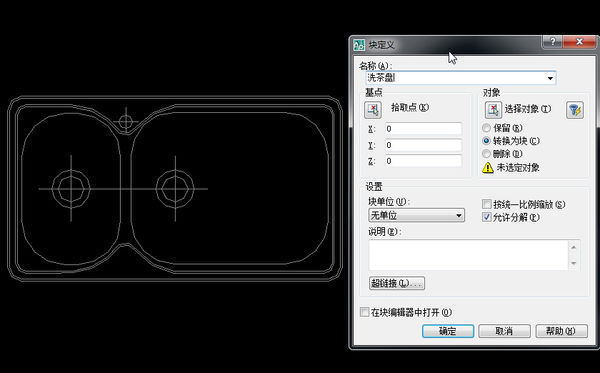The image size is (600, 373).
Task: Click the Pick point (拾取点) icon button
Action: (x=373, y=110)
